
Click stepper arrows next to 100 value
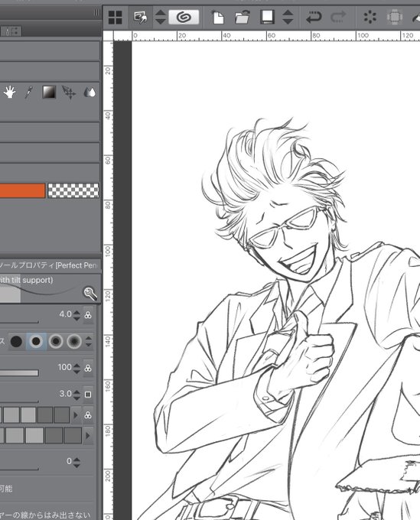77,368
